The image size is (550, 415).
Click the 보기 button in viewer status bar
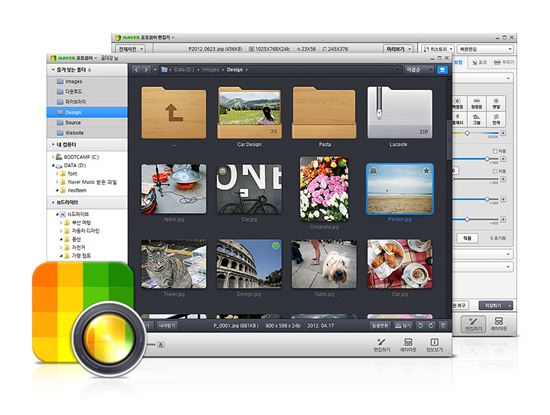pyautogui.click(x=403, y=326)
